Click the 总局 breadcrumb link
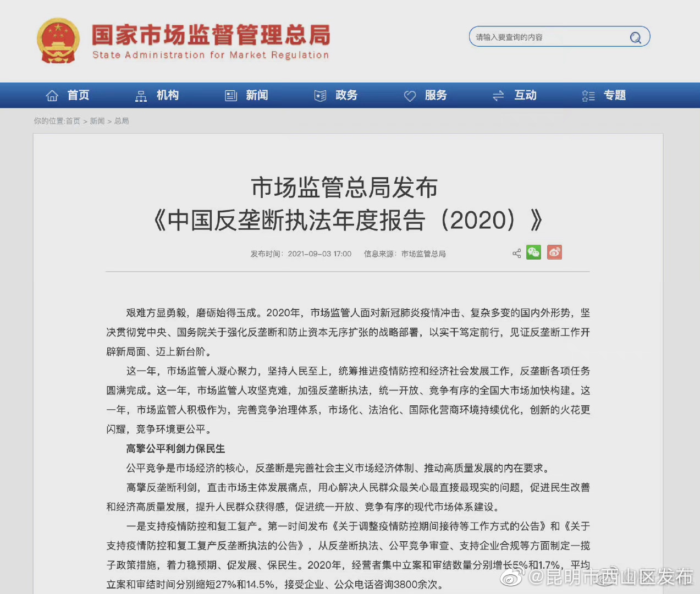Image resolution: width=700 pixels, height=594 pixels. 122,121
